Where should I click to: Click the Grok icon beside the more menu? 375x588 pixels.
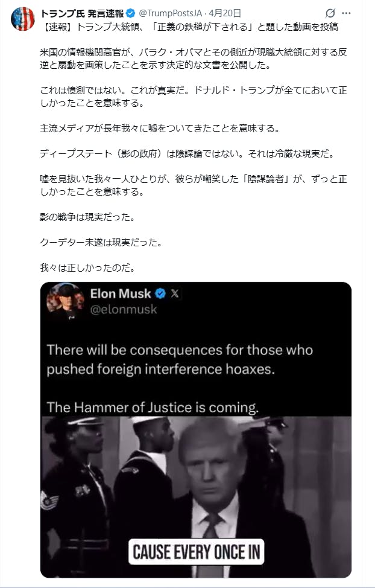[330, 13]
